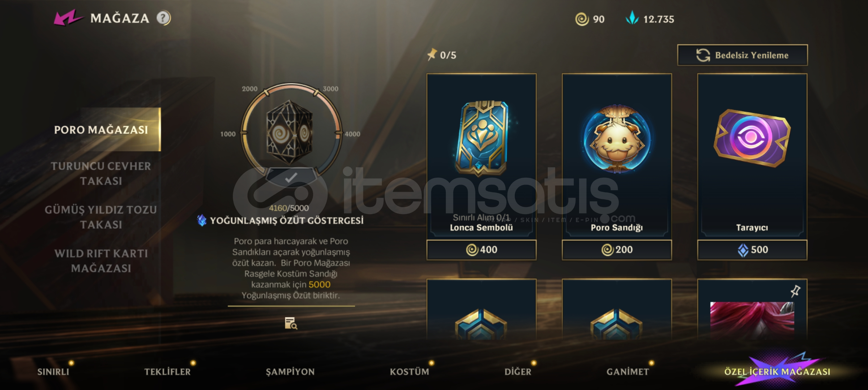The image size is (868, 390).
Task: Open Wild Rift Kartı Mağazası section
Action: click(x=101, y=261)
